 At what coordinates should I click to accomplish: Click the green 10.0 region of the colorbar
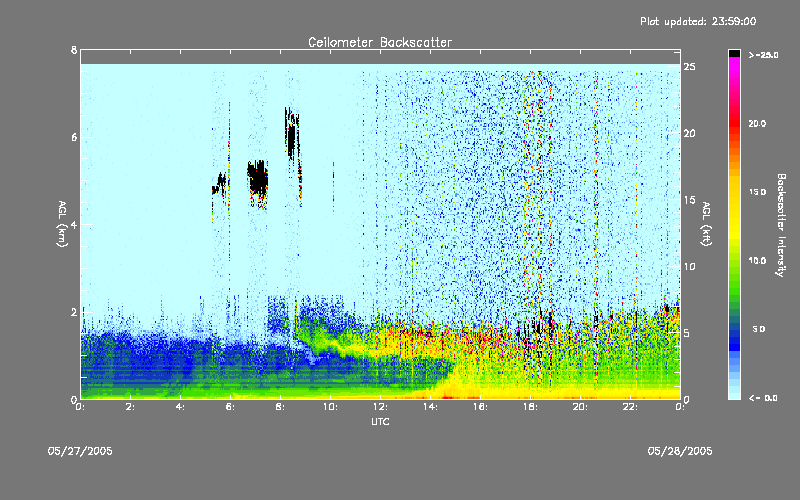coord(734,261)
